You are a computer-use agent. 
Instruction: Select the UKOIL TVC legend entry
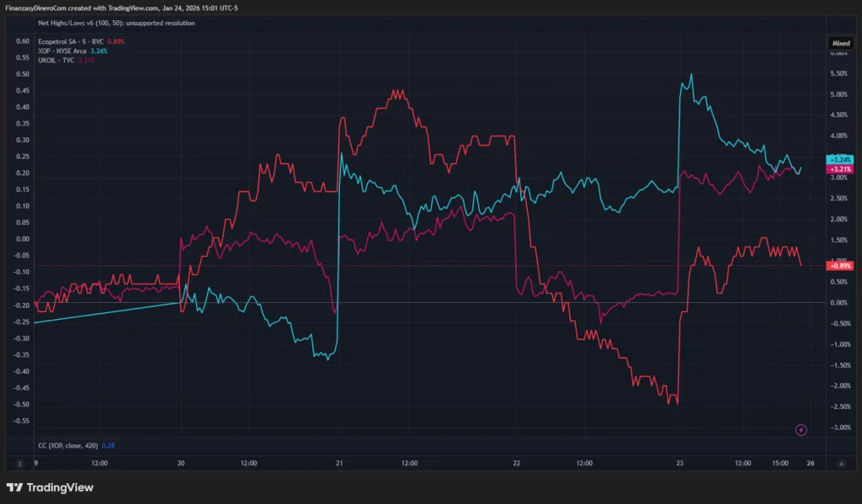pos(57,61)
